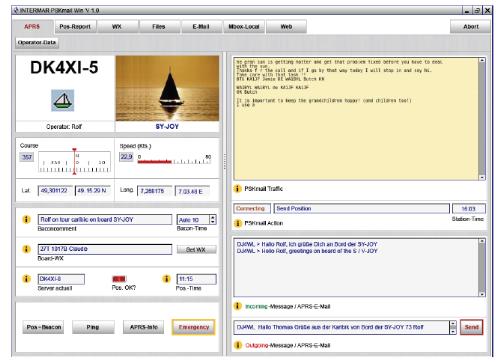Click incoming message line 'greetings on board'
The width and height of the screenshot is (500, 363).
(x=307, y=251)
